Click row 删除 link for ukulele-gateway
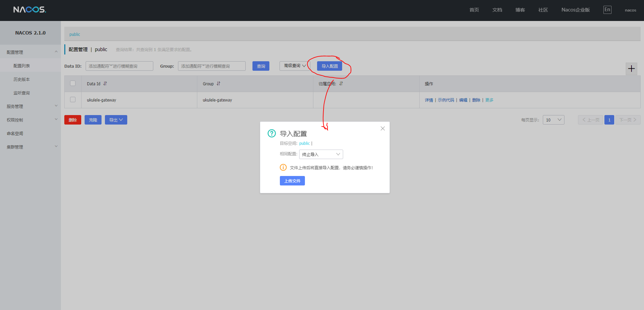This screenshot has height=310, width=644. click(x=476, y=100)
